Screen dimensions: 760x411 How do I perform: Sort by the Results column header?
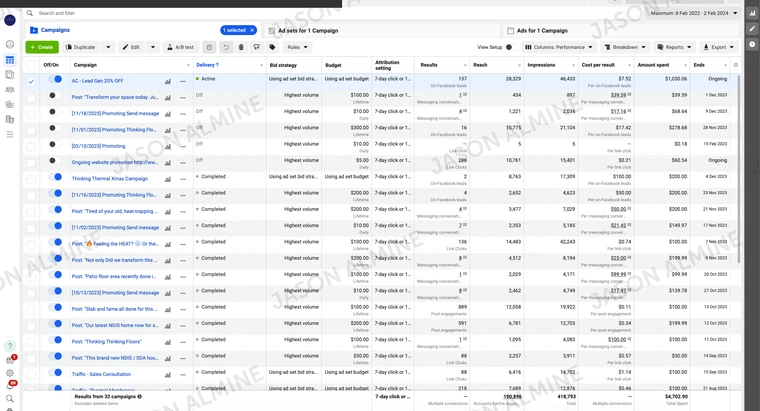point(429,65)
